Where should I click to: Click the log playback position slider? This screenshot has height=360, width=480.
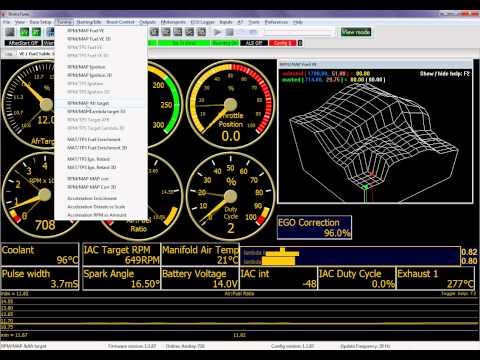[x=299, y=32]
